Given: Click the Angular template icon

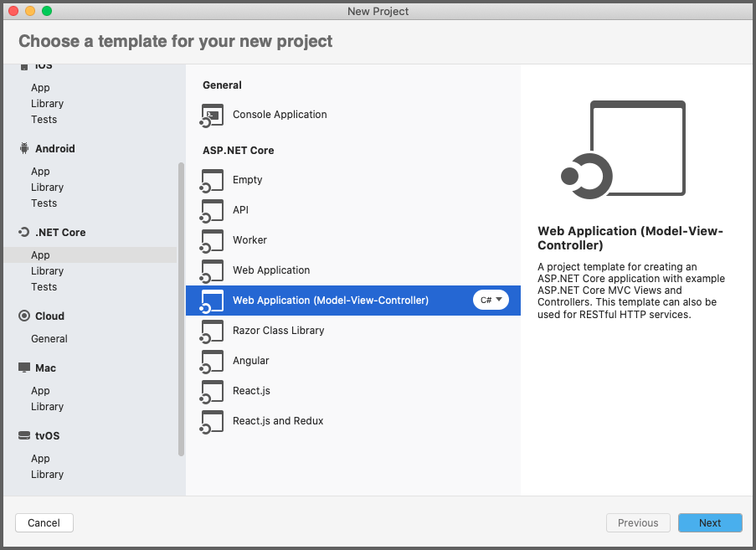Looking at the screenshot, I should coord(212,362).
